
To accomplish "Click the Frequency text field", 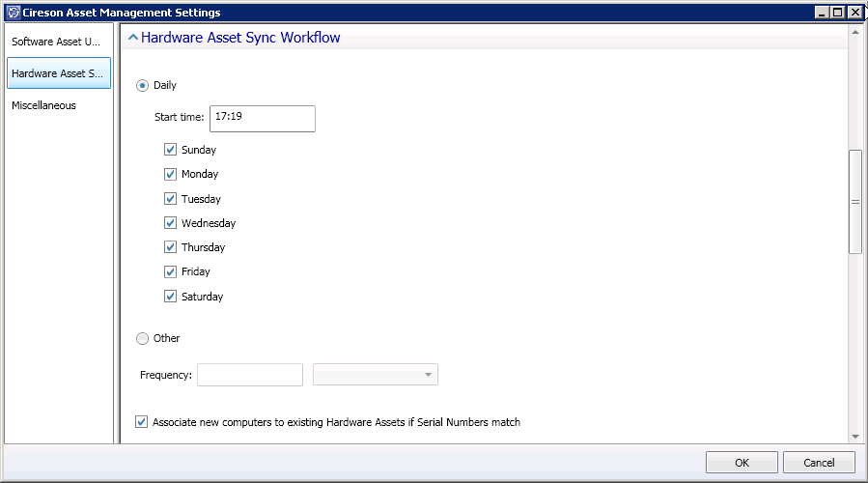I will (x=250, y=375).
